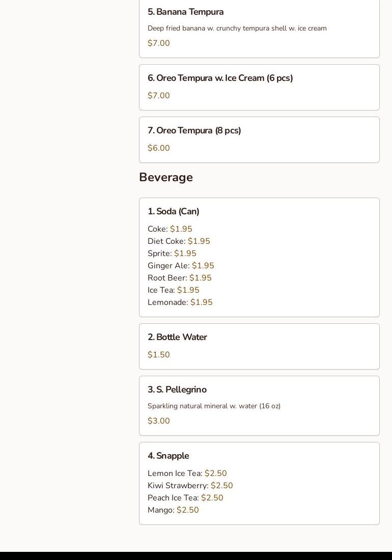The height and width of the screenshot is (560, 392).
Task: Select the Banana Tempura menu item
Action: click(185, 12)
